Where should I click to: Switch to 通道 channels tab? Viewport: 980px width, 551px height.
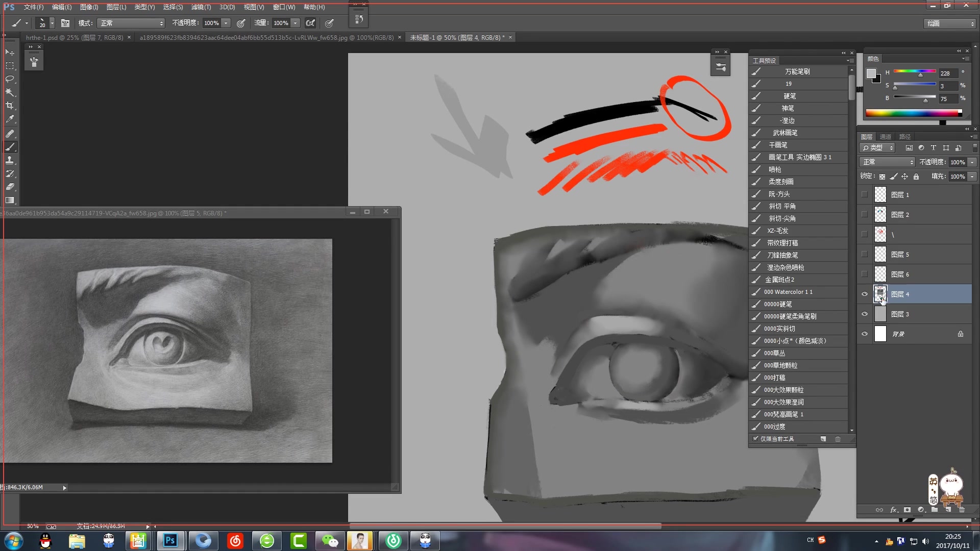886,137
